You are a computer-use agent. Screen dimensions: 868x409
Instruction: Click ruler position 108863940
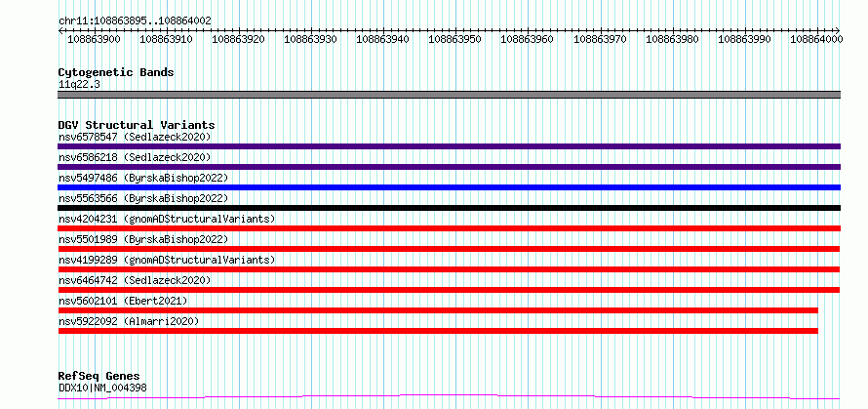point(382,39)
